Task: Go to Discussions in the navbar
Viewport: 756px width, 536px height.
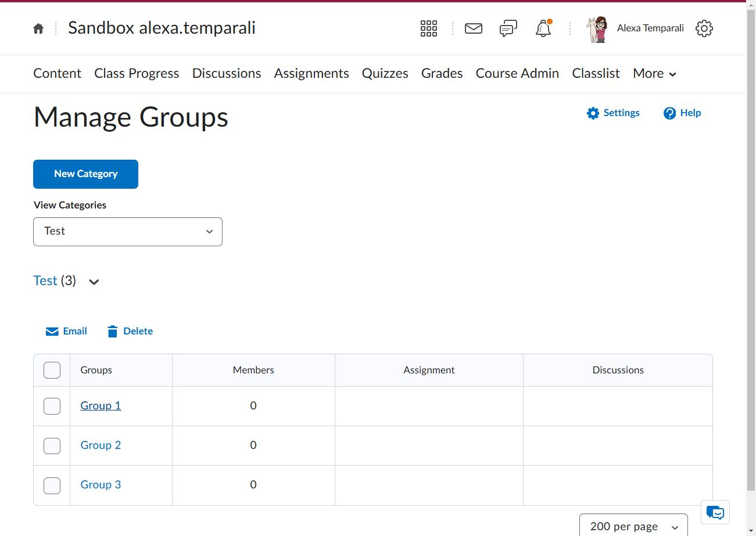Action: pos(227,74)
